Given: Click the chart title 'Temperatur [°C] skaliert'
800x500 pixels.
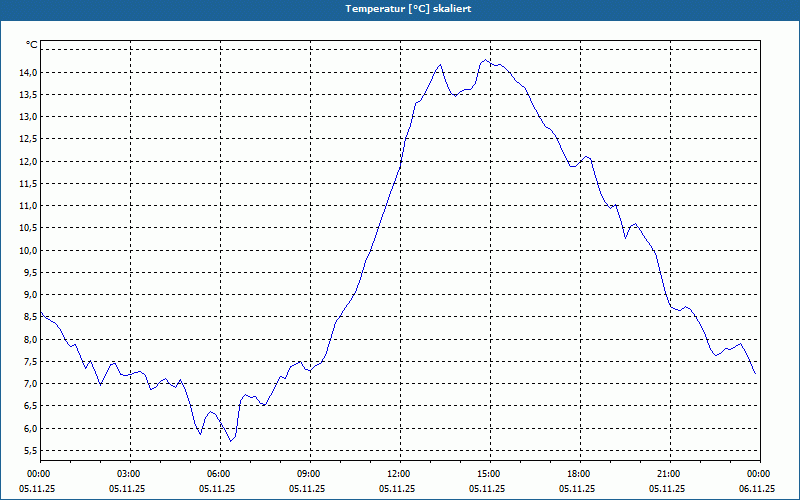Looking at the screenshot, I should 408,9.
